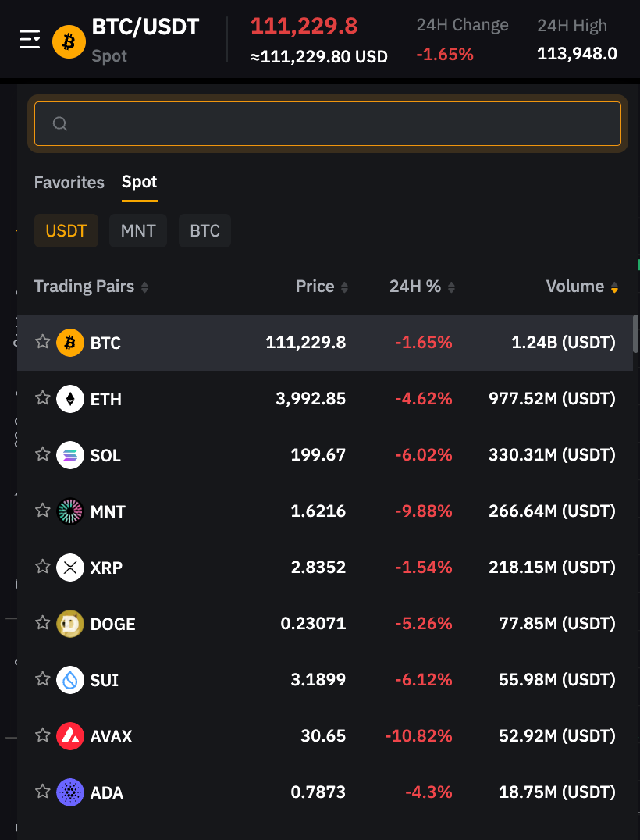Click the search magnifier icon
Viewport: 640px width, 840px height.
tap(60, 123)
